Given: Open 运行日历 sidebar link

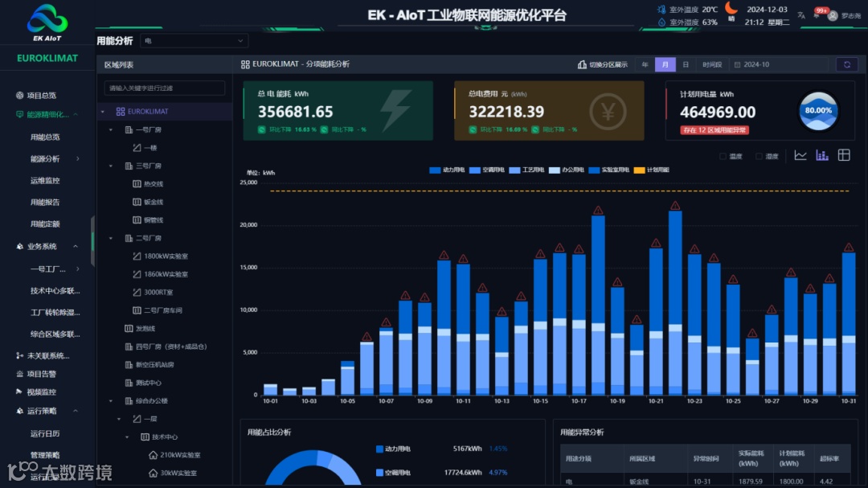Looking at the screenshot, I should (45, 433).
